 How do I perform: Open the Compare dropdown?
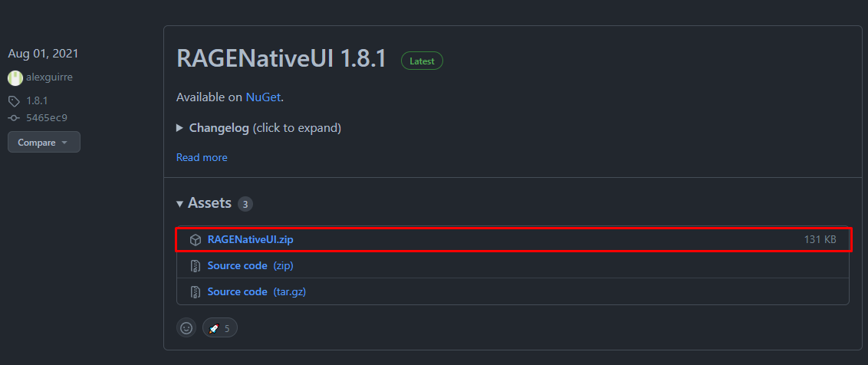(x=44, y=143)
